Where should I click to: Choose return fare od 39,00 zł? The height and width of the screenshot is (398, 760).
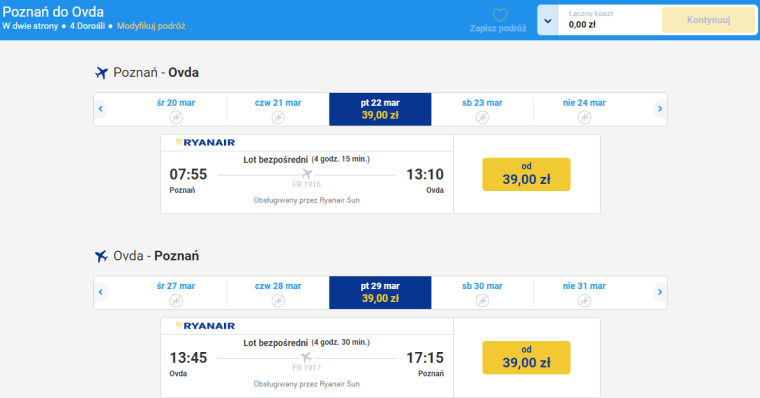pyautogui.click(x=526, y=357)
